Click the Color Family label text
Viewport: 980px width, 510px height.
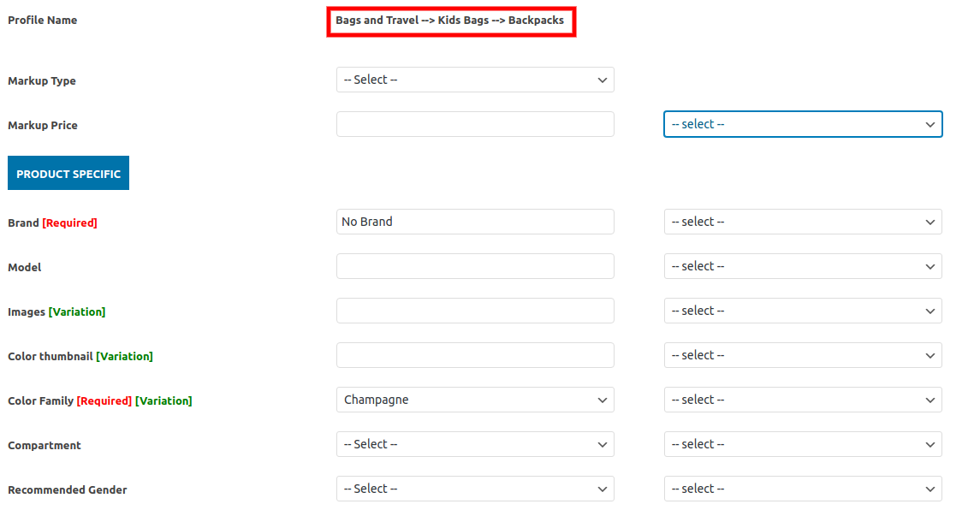click(x=41, y=400)
